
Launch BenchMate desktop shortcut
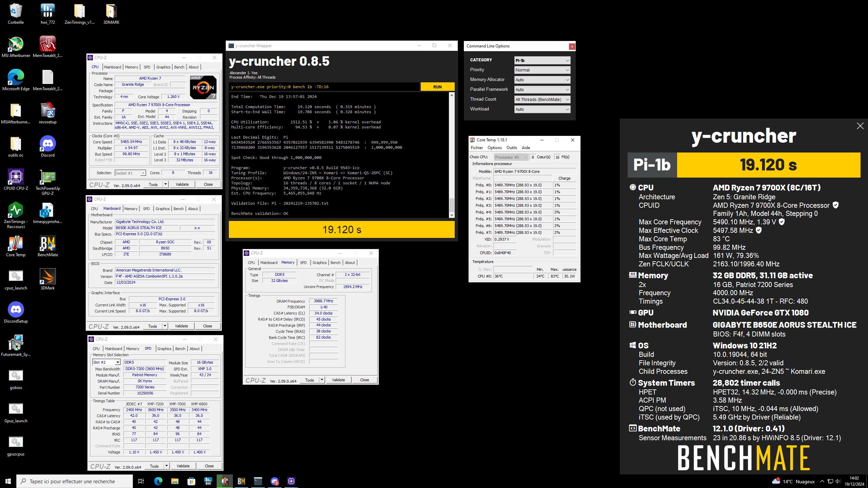pyautogui.click(x=47, y=246)
